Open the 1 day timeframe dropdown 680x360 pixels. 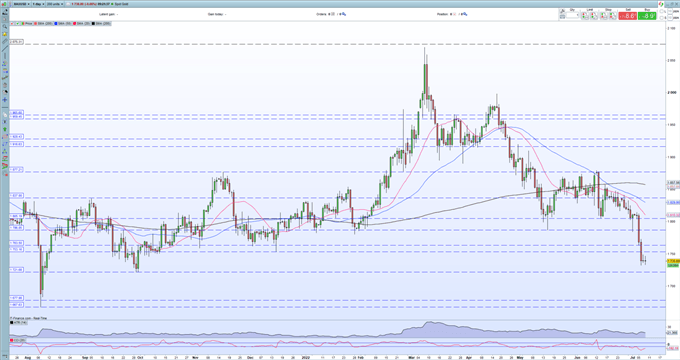[39, 4]
